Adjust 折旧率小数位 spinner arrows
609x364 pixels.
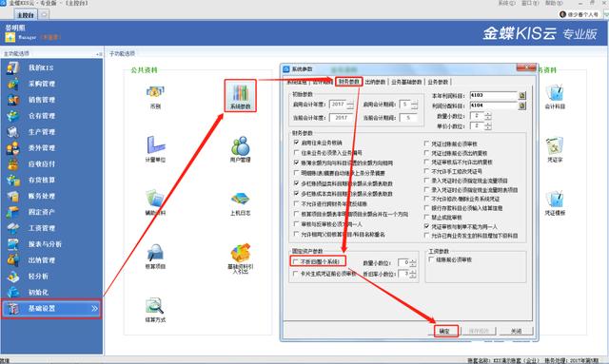[x=412, y=274]
